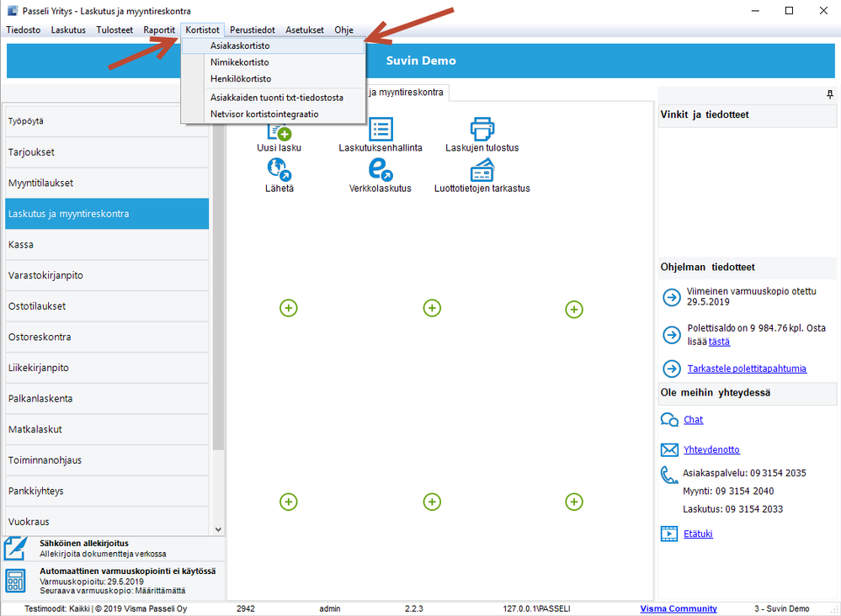Click the Lähetä globe icon
The height and width of the screenshot is (616, 841).
[x=279, y=169]
